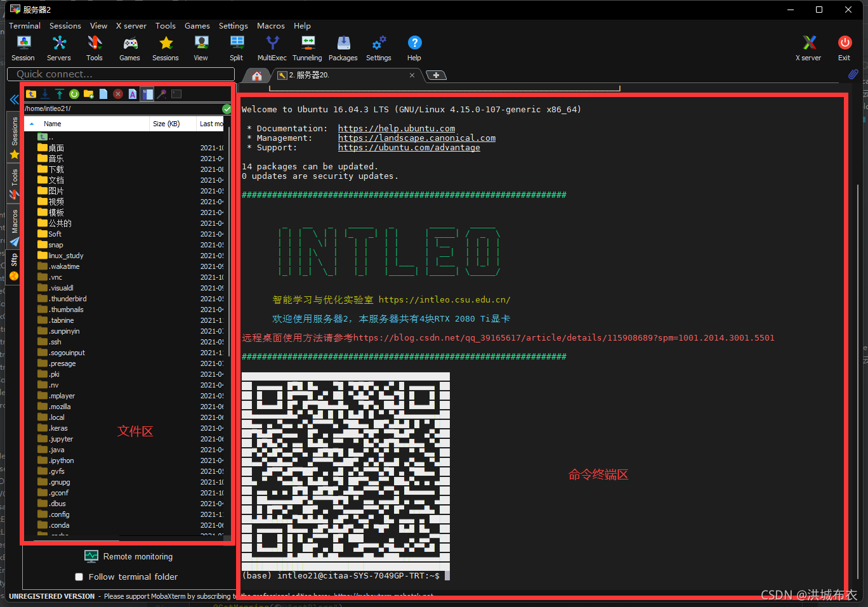Open the Packages toolbar icon
The image size is (868, 607).
coord(343,48)
